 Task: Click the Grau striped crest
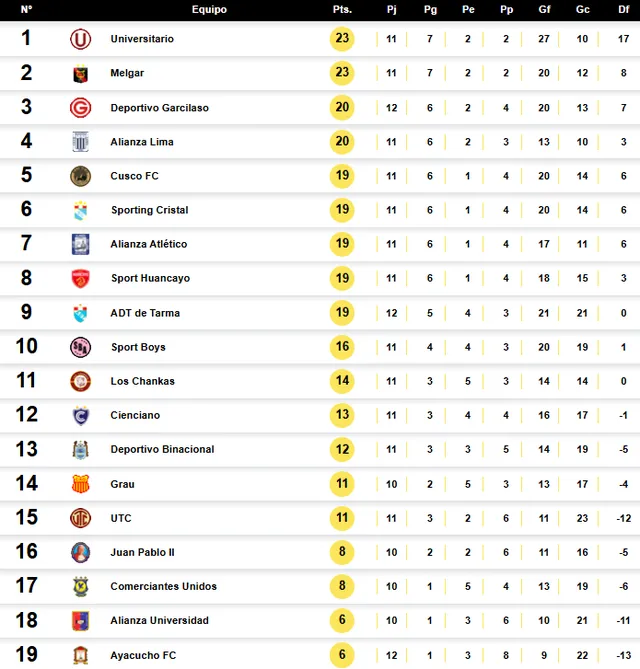pyautogui.click(x=80, y=484)
